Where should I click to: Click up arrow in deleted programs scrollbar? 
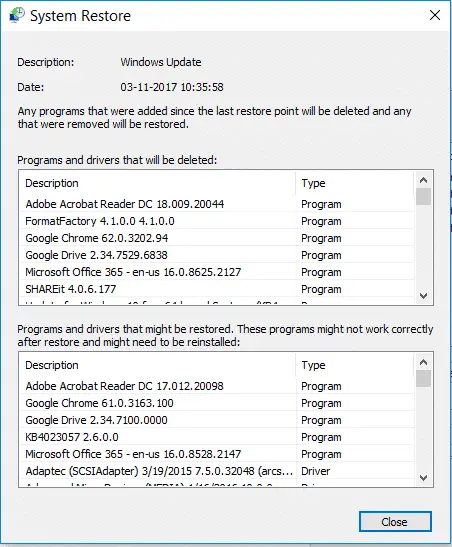(x=423, y=180)
